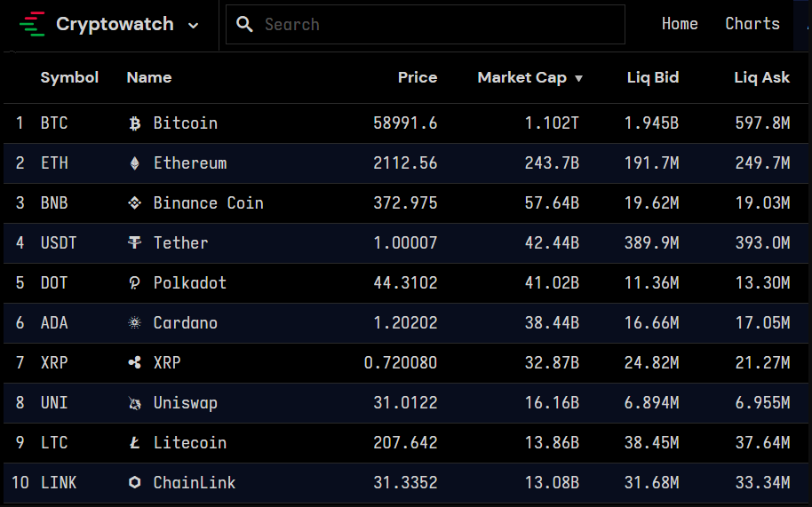Open the Cryptowatch dropdown chevron
Screen dimensions: 812x507
click(x=193, y=26)
